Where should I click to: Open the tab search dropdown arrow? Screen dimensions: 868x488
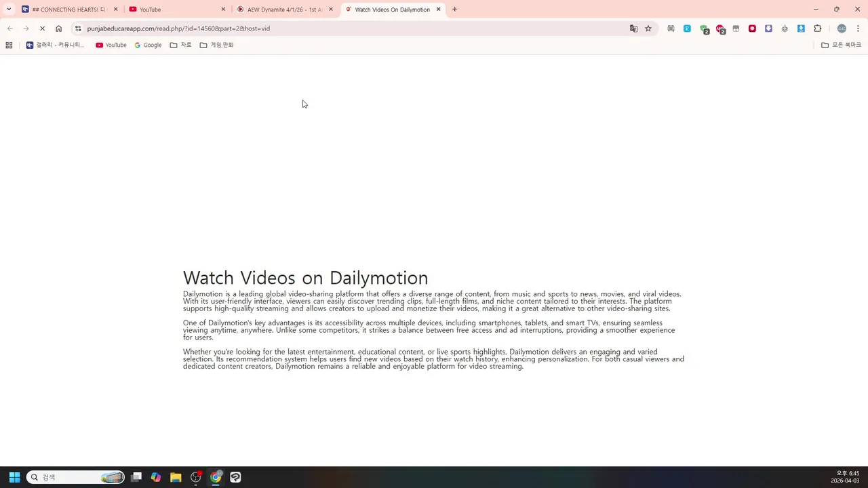(9, 9)
